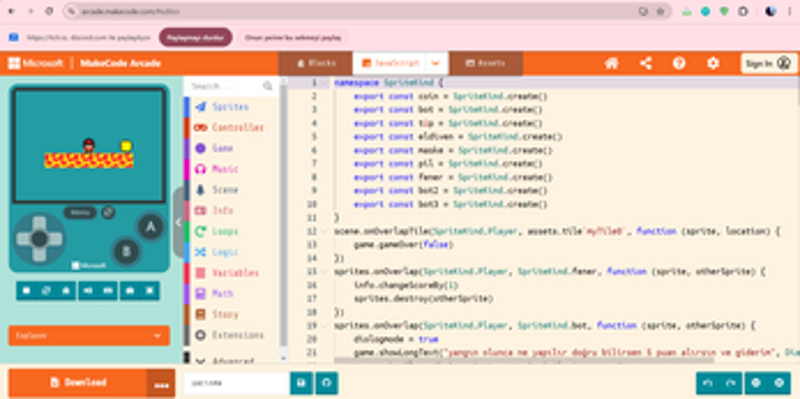Toggle simulator debug mode
Screen dimensions: 800x399
coord(66,290)
